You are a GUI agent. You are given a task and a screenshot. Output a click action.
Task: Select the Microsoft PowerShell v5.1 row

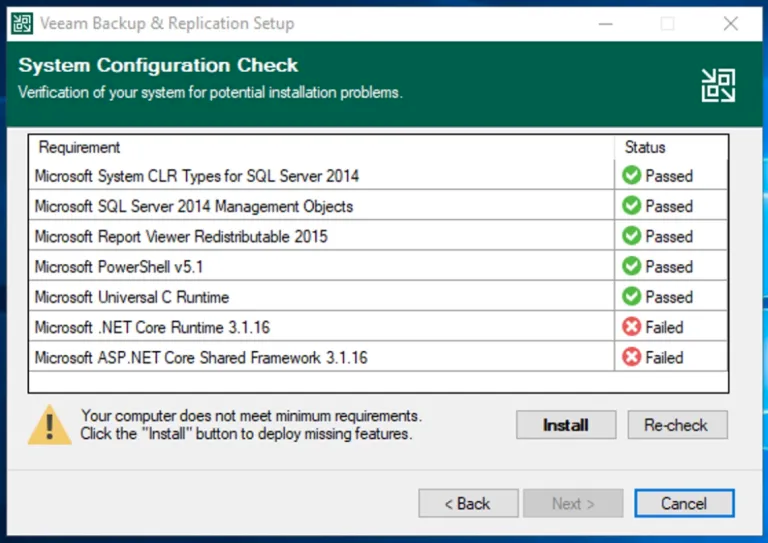point(378,266)
